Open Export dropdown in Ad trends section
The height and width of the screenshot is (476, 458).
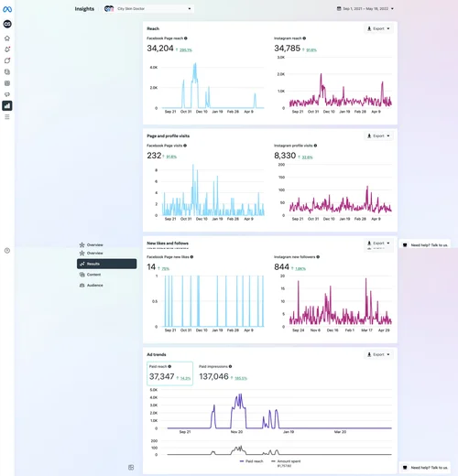click(x=378, y=354)
